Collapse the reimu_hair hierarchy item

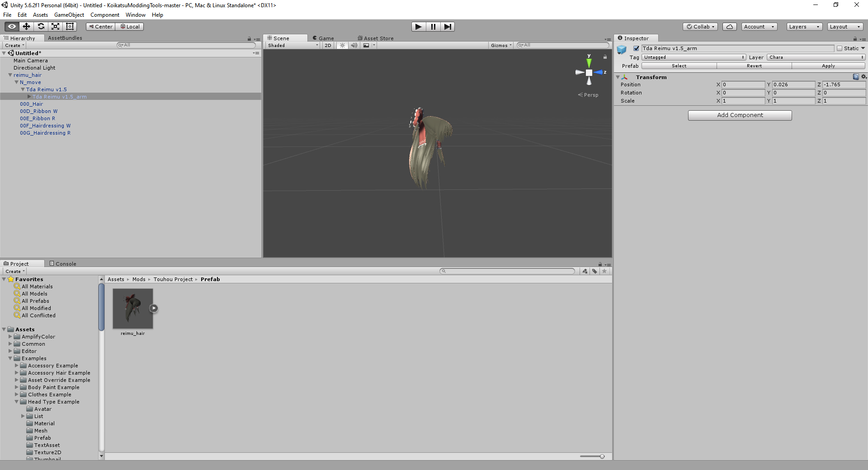click(x=10, y=75)
